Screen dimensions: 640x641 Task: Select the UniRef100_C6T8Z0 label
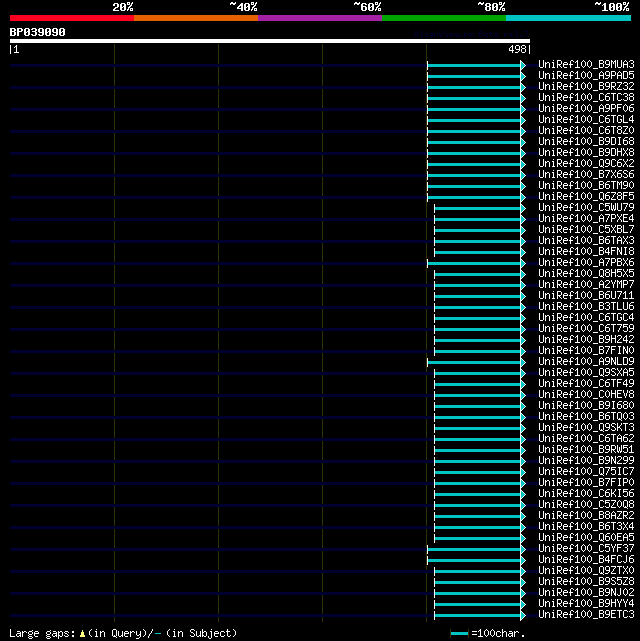click(x=586, y=131)
